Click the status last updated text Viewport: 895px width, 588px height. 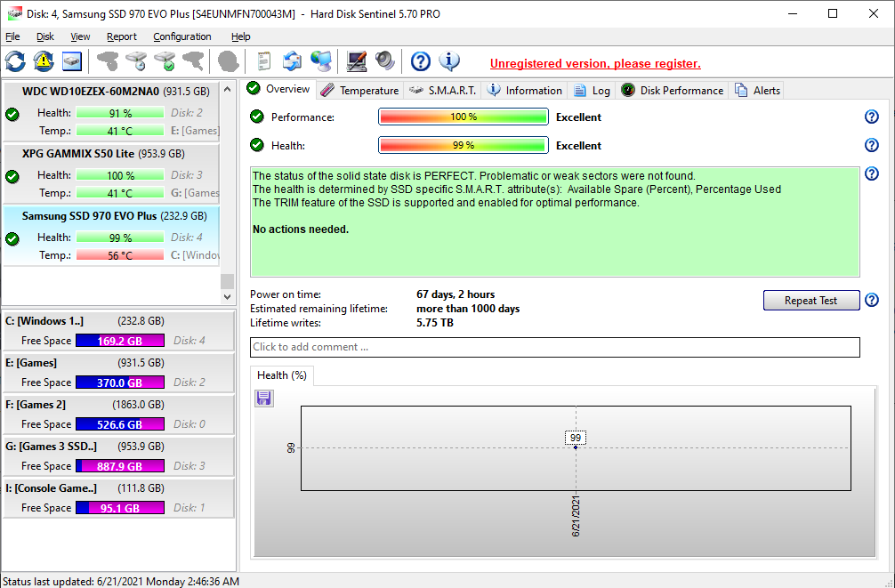(121, 581)
